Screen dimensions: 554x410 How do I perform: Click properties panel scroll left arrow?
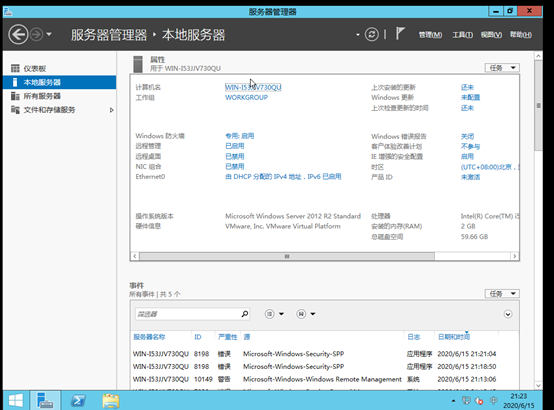[x=135, y=256]
